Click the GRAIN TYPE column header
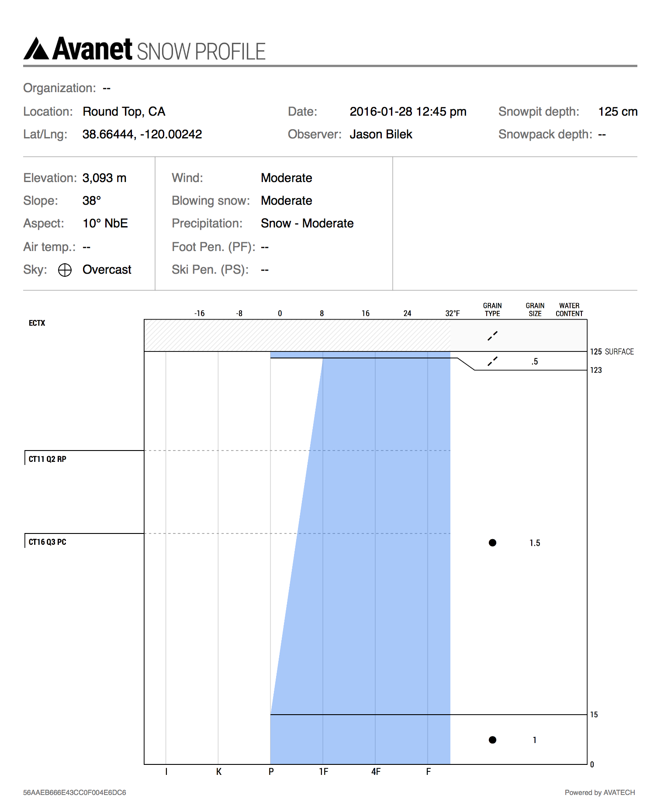Screen dimensions: 664x812 click(x=492, y=310)
